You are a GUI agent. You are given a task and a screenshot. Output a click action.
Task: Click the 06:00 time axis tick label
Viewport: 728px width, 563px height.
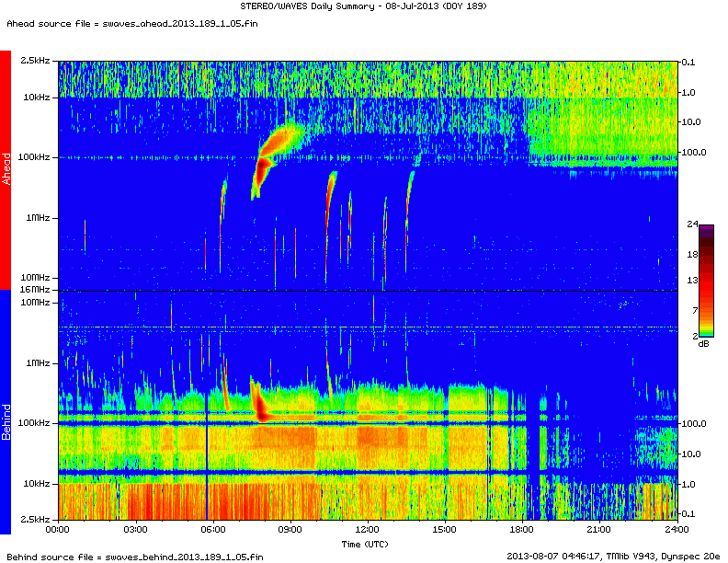click(x=212, y=530)
